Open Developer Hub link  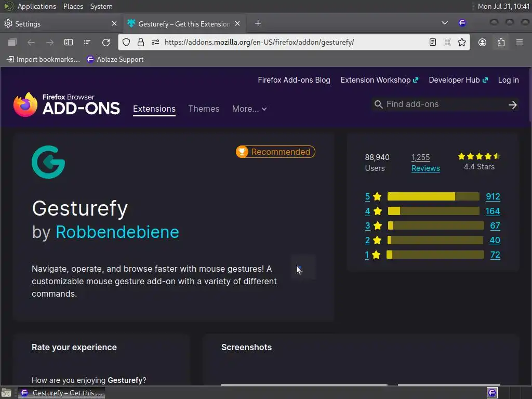[x=458, y=80]
